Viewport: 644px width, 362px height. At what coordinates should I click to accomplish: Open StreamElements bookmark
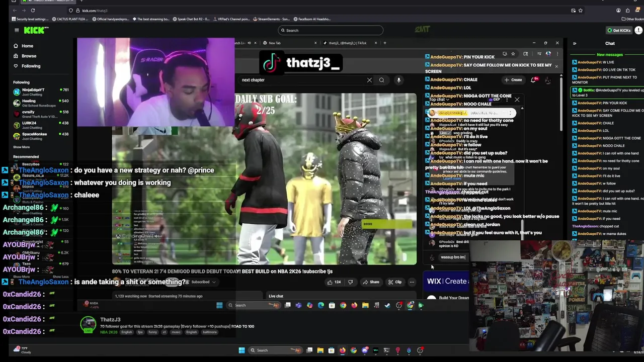pyautogui.click(x=272, y=19)
